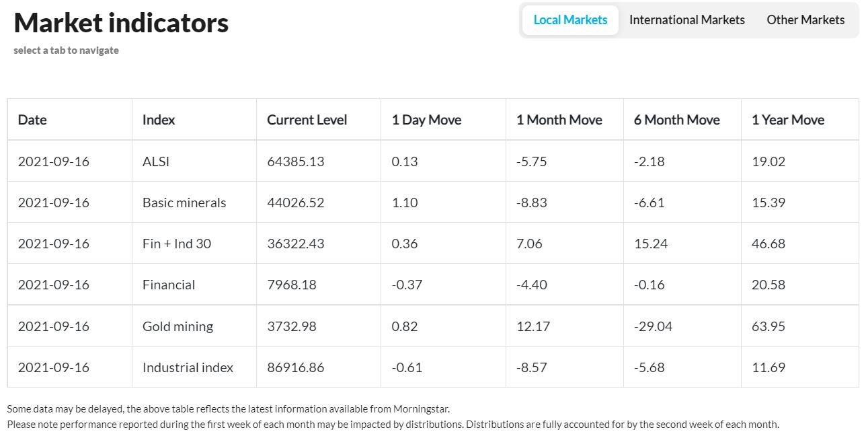This screenshot has height=434, width=868.
Task: Select the Other Markets tab
Action: (x=805, y=20)
